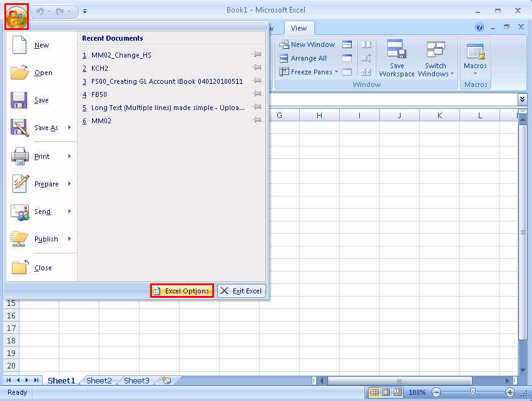532x401 pixels.
Task: Switch to the View ribbon tab
Action: [x=299, y=28]
